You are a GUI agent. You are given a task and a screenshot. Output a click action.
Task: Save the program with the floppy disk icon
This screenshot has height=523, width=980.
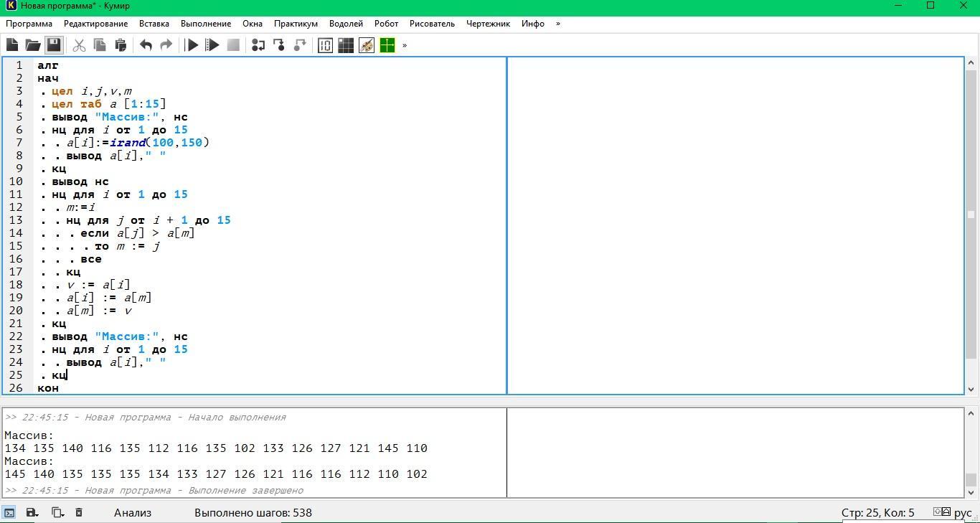(x=54, y=45)
